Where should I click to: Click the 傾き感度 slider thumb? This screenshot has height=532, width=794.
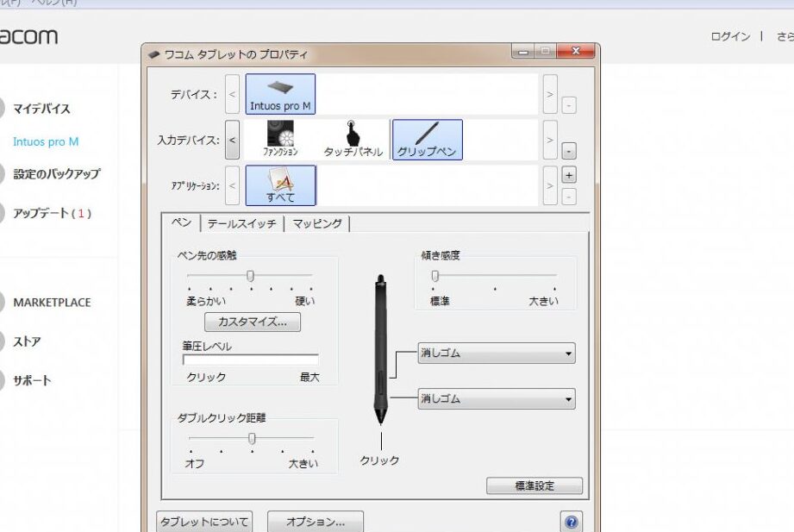(x=435, y=276)
